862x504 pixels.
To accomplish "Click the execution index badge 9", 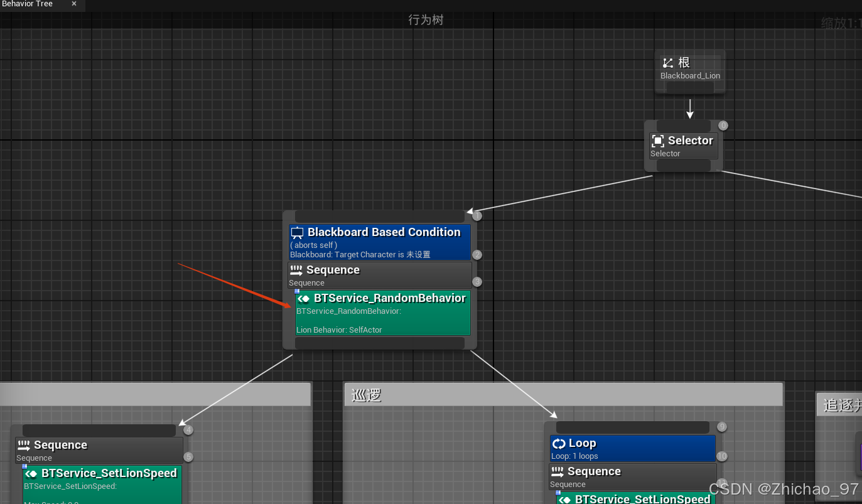I will [x=722, y=427].
